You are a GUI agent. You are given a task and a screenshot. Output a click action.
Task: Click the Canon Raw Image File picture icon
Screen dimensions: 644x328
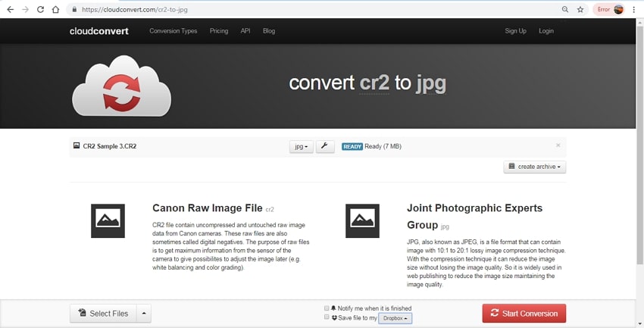[108, 221]
